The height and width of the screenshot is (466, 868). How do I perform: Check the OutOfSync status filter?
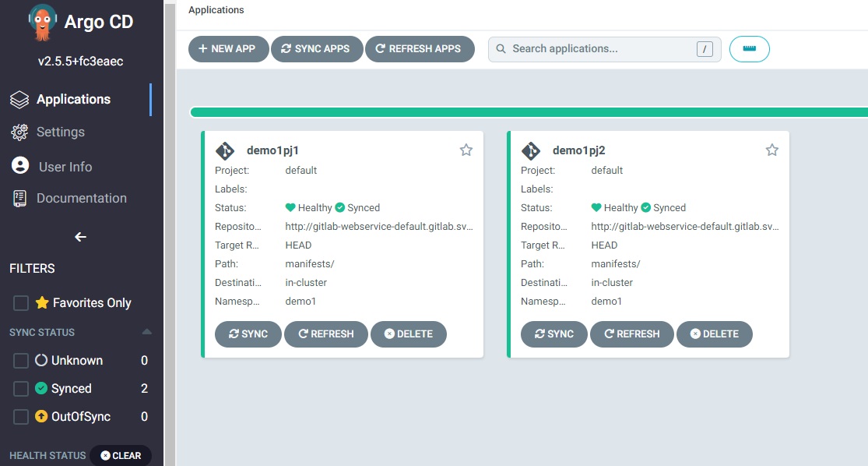point(21,417)
